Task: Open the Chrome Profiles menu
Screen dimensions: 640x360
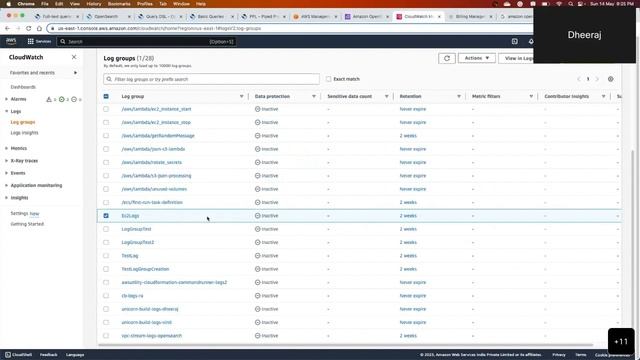Action: point(144,4)
